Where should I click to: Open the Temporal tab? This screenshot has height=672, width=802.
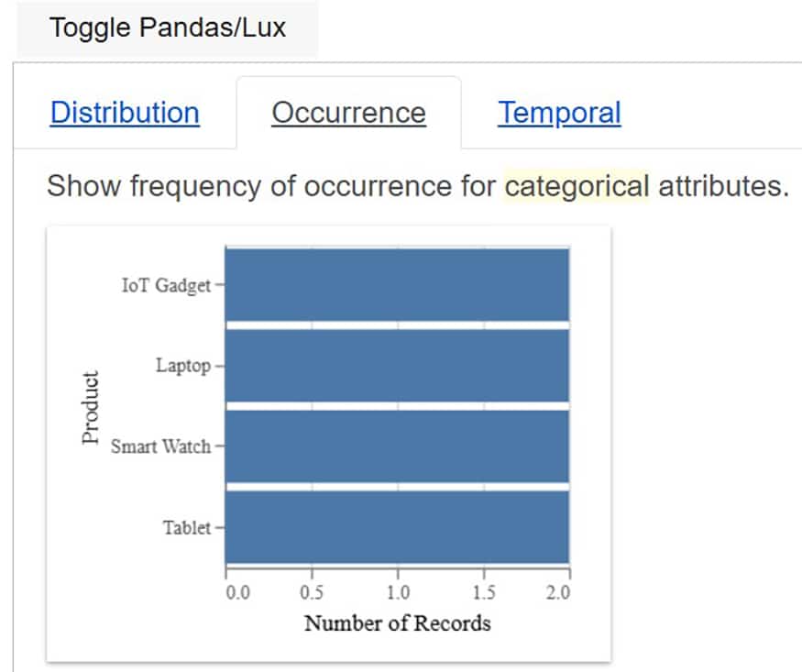point(559,113)
